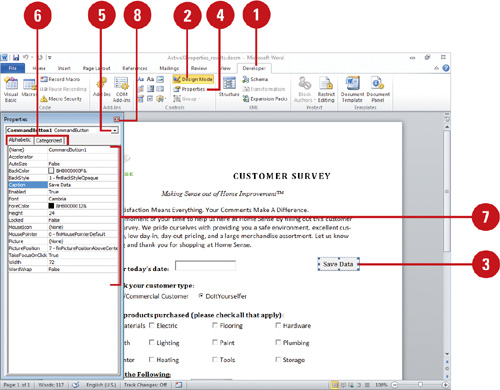Toggle Design Mode in Controls group
The image size is (500, 390).
[193, 79]
